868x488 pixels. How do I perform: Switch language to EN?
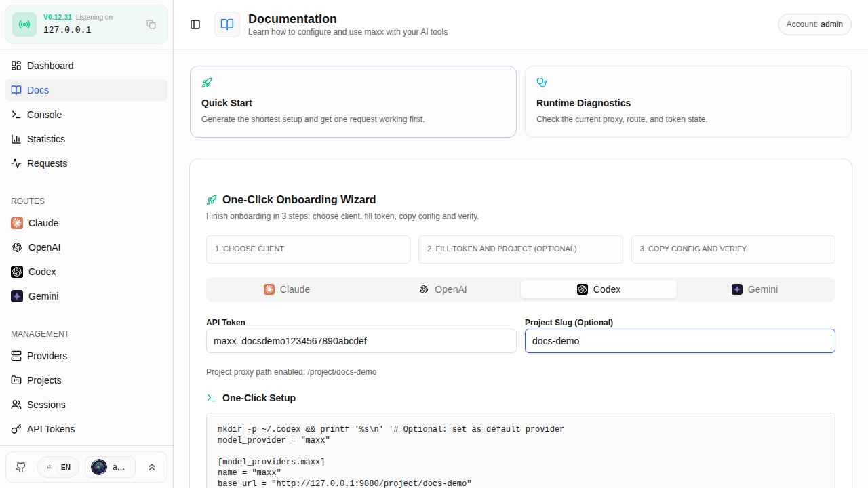click(66, 467)
